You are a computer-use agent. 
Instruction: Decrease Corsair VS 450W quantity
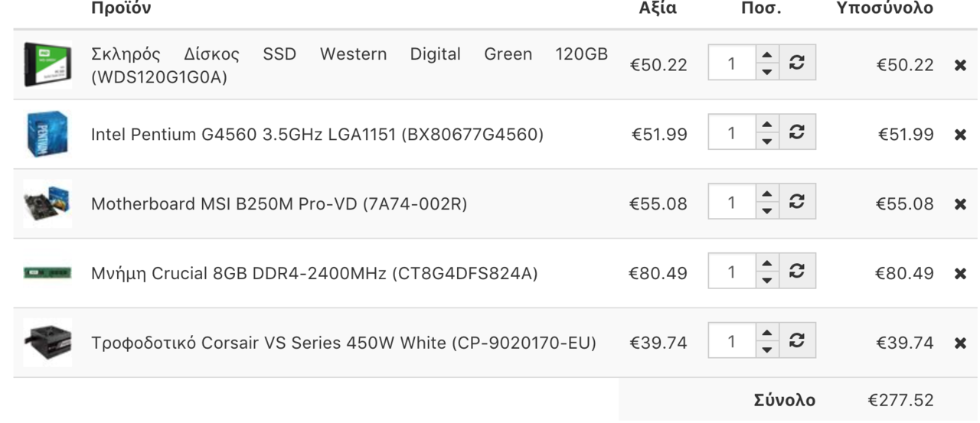[767, 350]
